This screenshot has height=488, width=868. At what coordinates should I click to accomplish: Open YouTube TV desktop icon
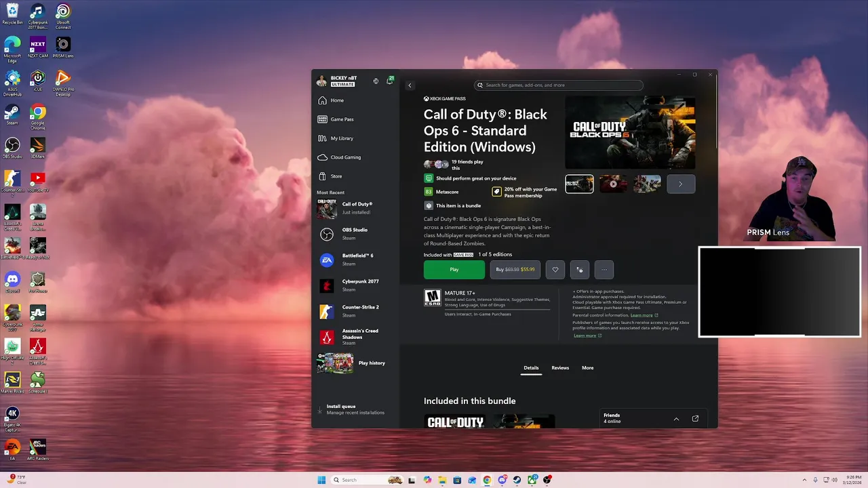tap(38, 182)
